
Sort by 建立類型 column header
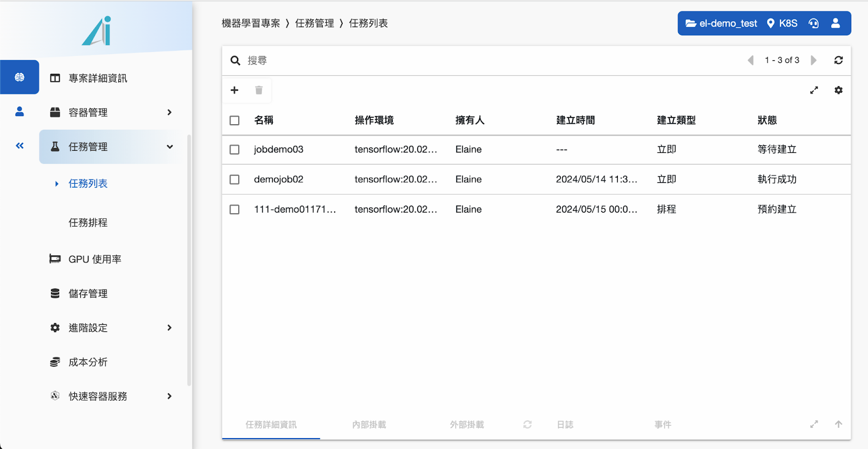[x=676, y=120]
